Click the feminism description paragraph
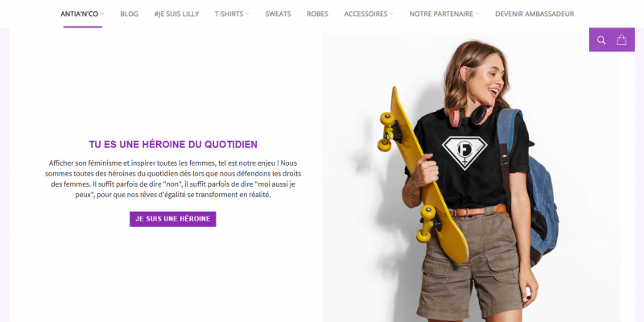The height and width of the screenshot is (322, 644). click(x=173, y=179)
